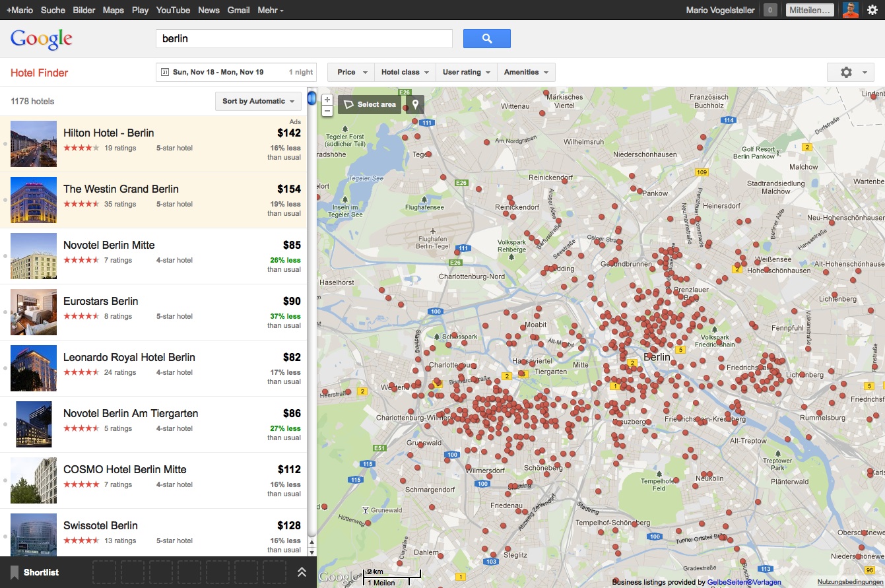Click the 37% less label for Eurostars Berlin

coord(285,316)
